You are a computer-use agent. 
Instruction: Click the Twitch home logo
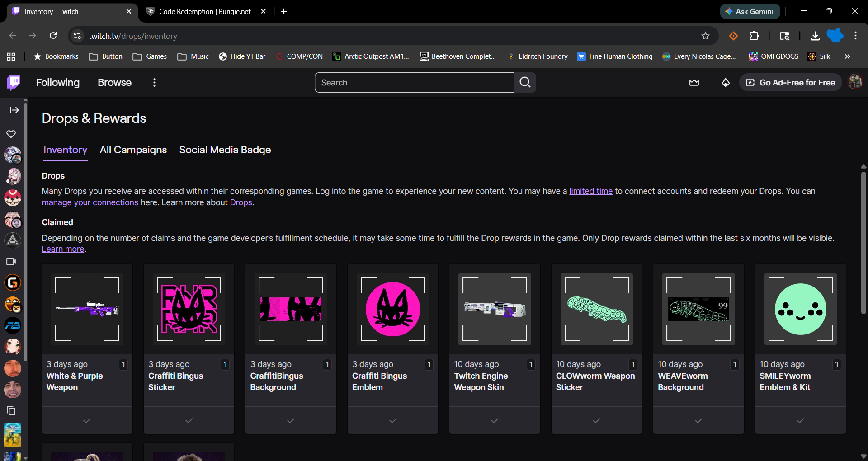[14, 83]
